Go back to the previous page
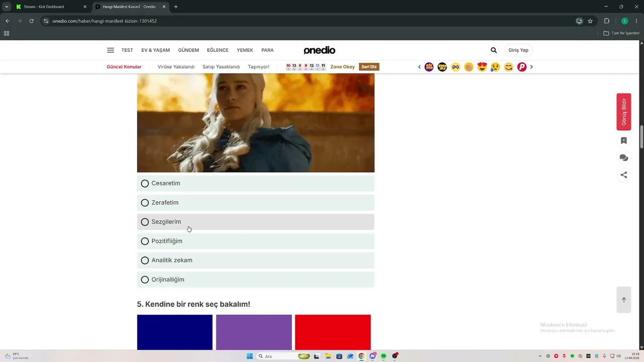The width and height of the screenshot is (644, 362). coord(8,21)
